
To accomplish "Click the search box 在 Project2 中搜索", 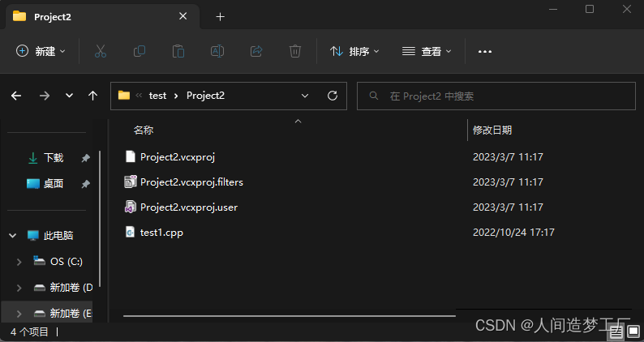I will click(496, 96).
